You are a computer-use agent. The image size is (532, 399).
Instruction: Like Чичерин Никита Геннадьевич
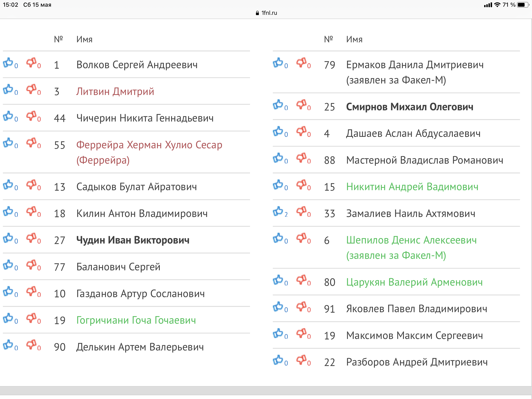tap(8, 116)
